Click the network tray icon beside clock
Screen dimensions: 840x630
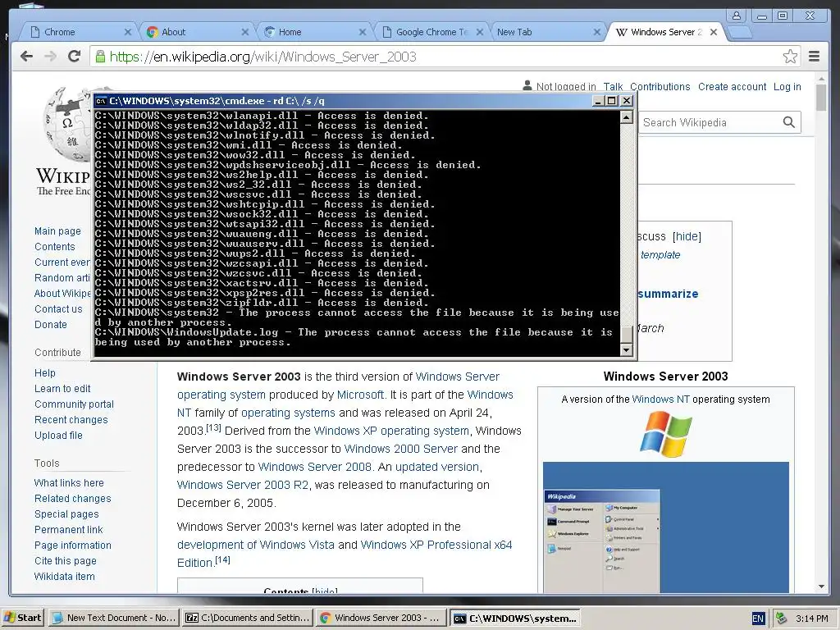tap(781, 619)
